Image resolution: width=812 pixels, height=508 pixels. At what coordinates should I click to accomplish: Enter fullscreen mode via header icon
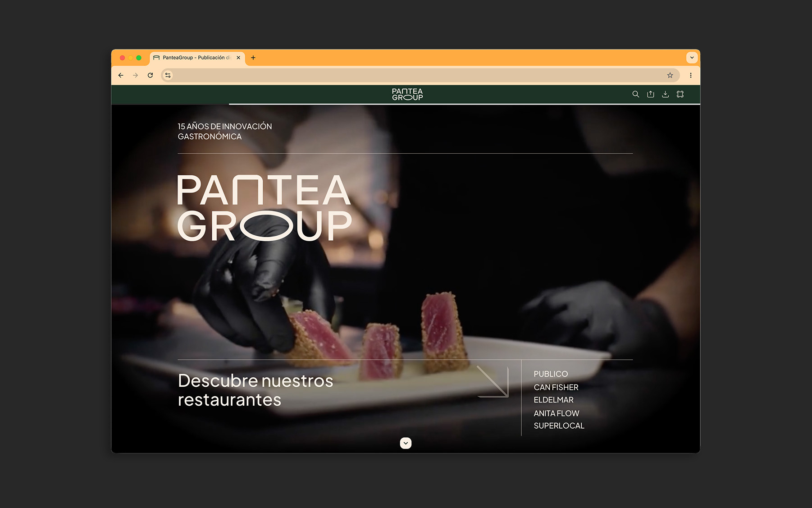pos(680,94)
